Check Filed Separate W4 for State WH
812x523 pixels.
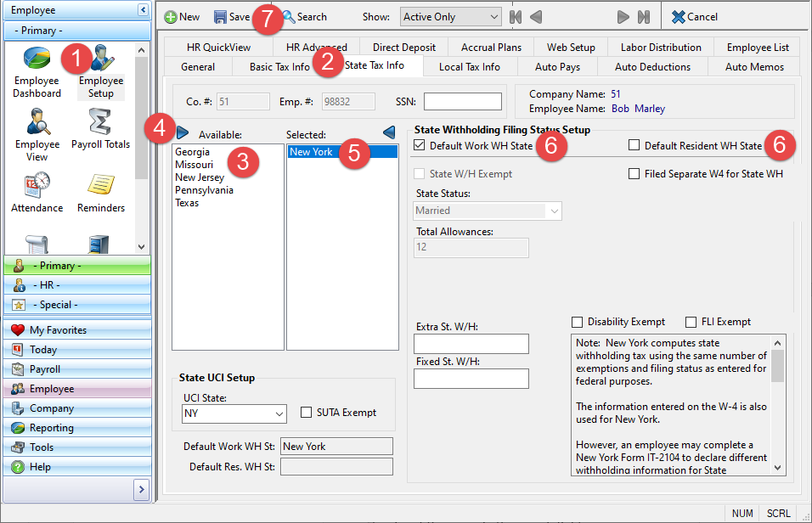(x=634, y=173)
